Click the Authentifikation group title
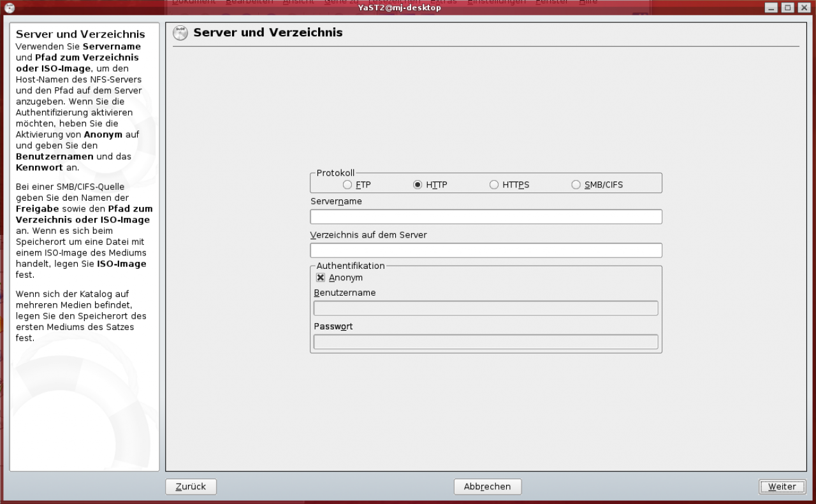 (x=351, y=266)
